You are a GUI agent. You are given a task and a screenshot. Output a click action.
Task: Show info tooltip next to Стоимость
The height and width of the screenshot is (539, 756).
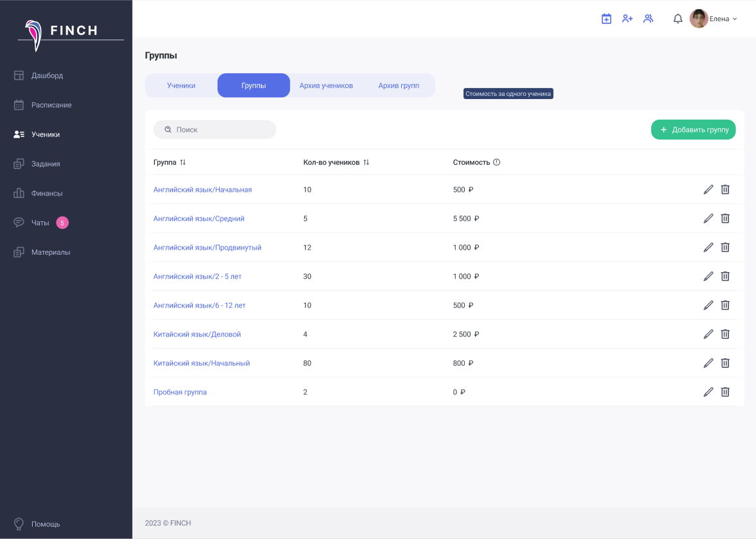point(496,162)
